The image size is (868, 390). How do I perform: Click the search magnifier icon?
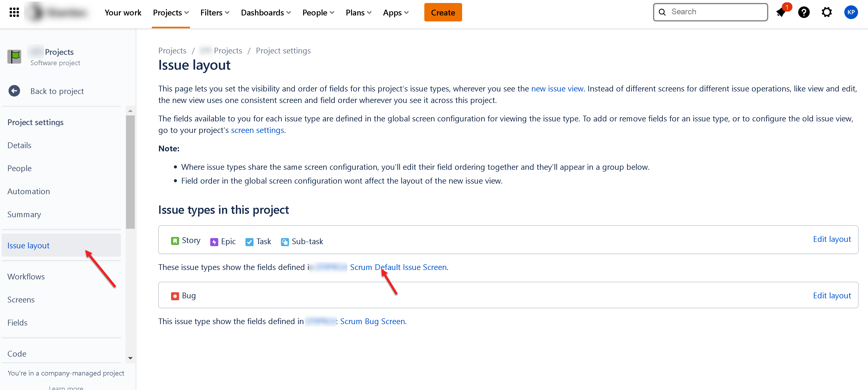[x=662, y=12]
